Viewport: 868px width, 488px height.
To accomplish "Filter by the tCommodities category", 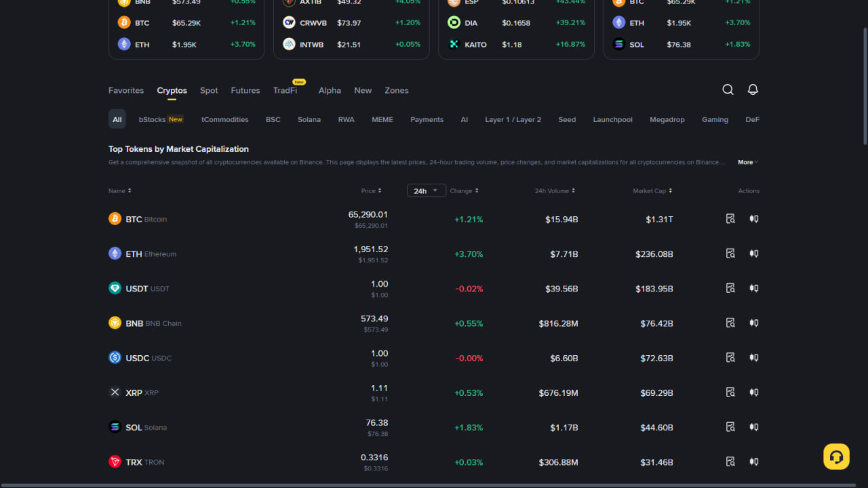I will [225, 119].
